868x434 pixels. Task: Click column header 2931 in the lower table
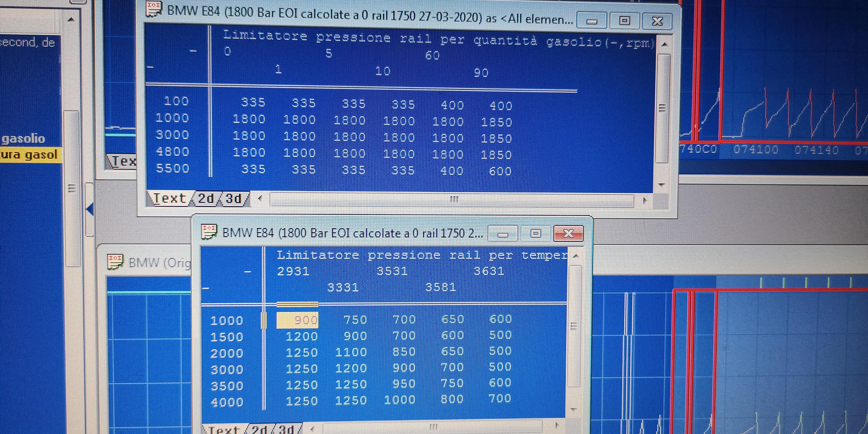[293, 271]
